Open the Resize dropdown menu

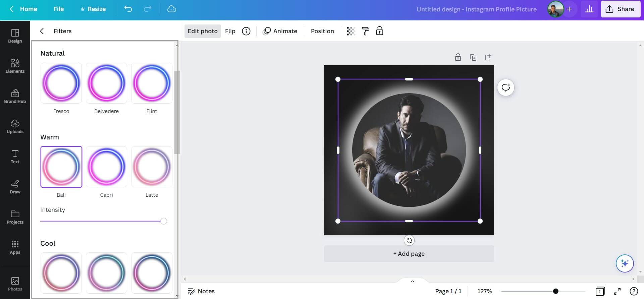click(93, 9)
